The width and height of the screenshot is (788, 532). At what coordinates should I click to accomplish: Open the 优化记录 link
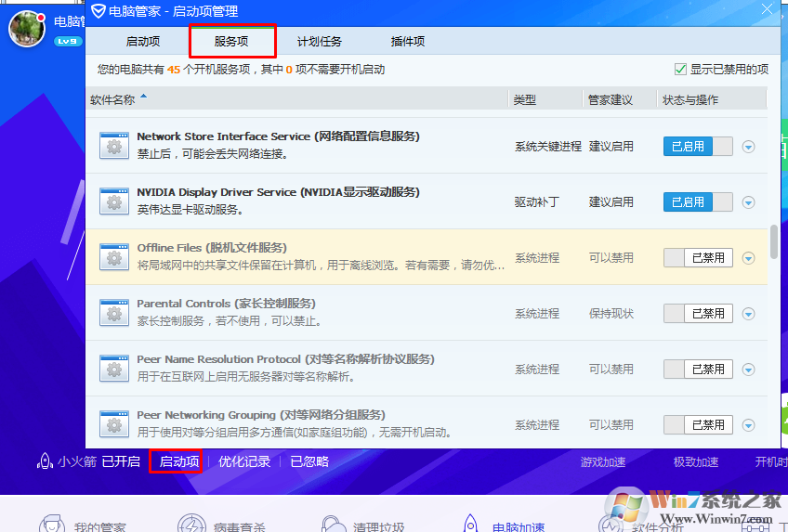(x=244, y=461)
